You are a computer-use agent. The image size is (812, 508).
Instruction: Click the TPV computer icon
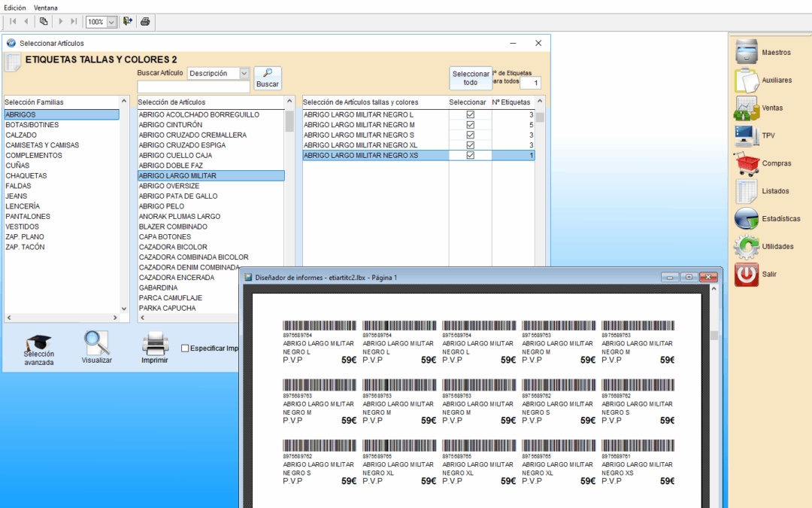pyautogui.click(x=747, y=135)
